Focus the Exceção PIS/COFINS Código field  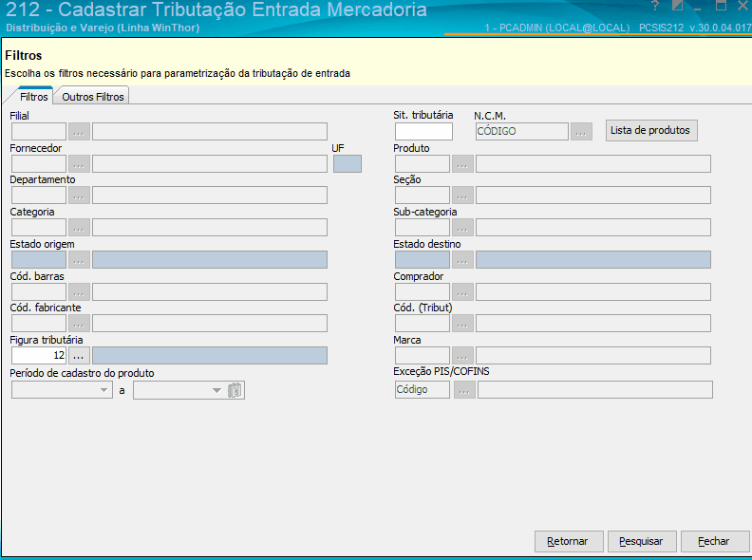[423, 390]
